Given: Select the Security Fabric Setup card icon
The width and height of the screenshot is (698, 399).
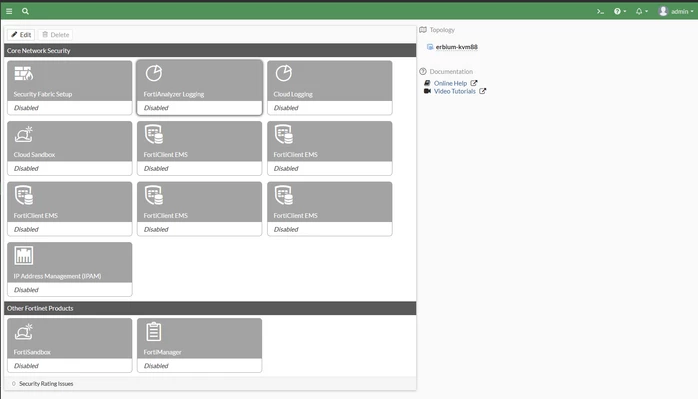Looking at the screenshot, I should click(24, 73).
